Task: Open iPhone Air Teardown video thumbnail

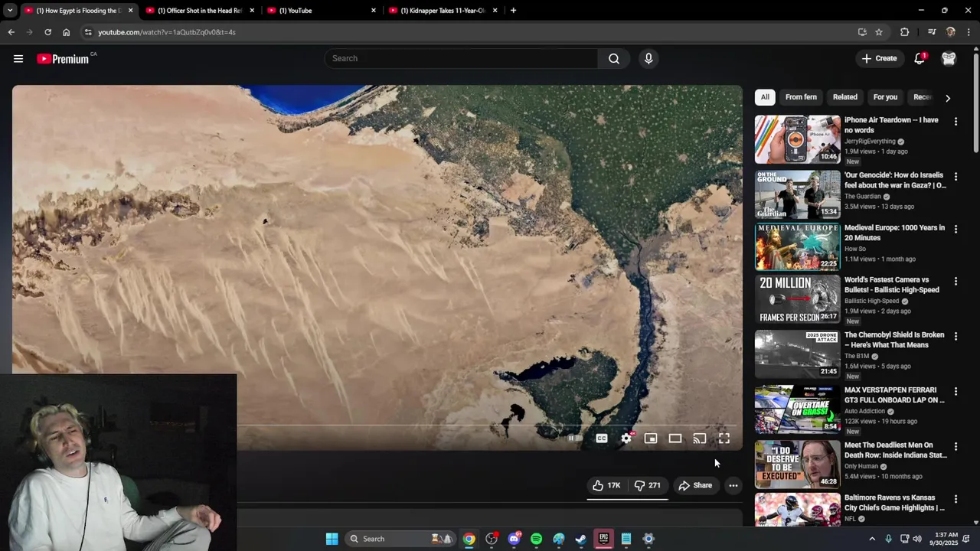Action: point(798,139)
